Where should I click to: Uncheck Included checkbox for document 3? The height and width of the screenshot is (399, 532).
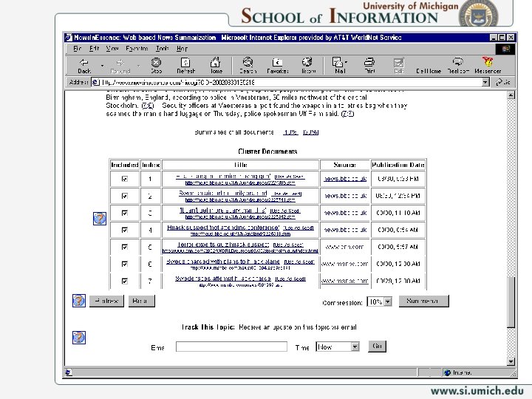pos(125,213)
